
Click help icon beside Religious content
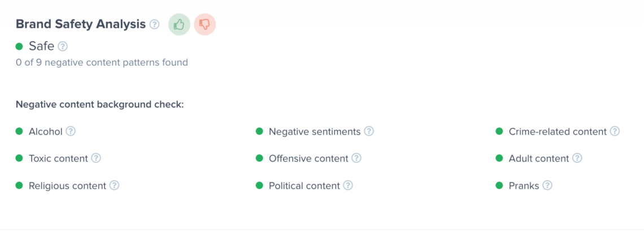114,185
